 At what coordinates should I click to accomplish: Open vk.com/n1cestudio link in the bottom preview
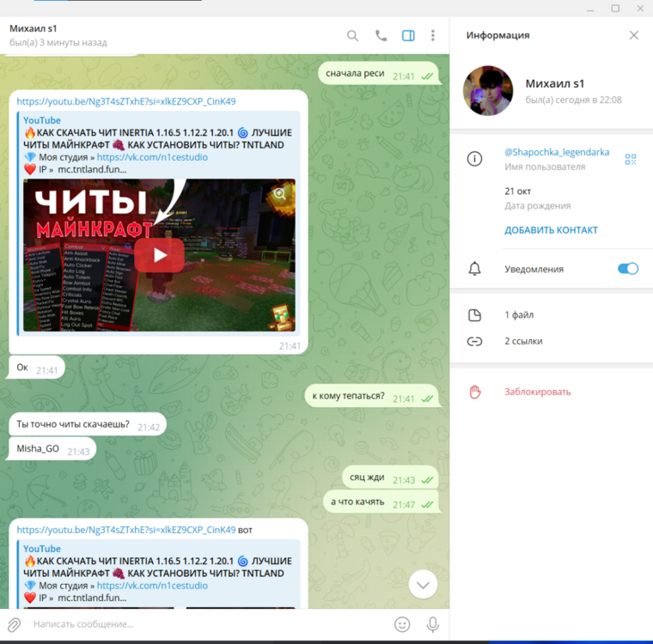click(x=152, y=586)
